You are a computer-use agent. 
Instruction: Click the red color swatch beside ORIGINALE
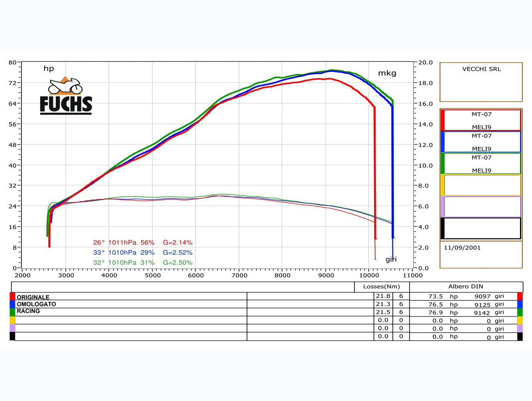[12, 297]
